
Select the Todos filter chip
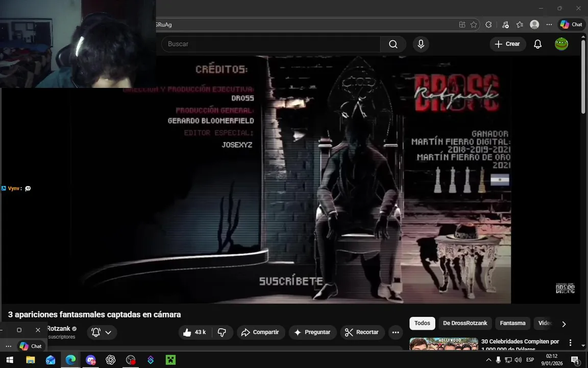click(x=422, y=323)
